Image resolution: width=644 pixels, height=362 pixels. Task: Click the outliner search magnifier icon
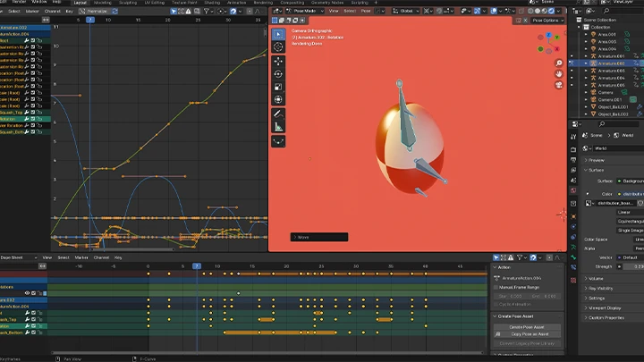[x=606, y=11]
